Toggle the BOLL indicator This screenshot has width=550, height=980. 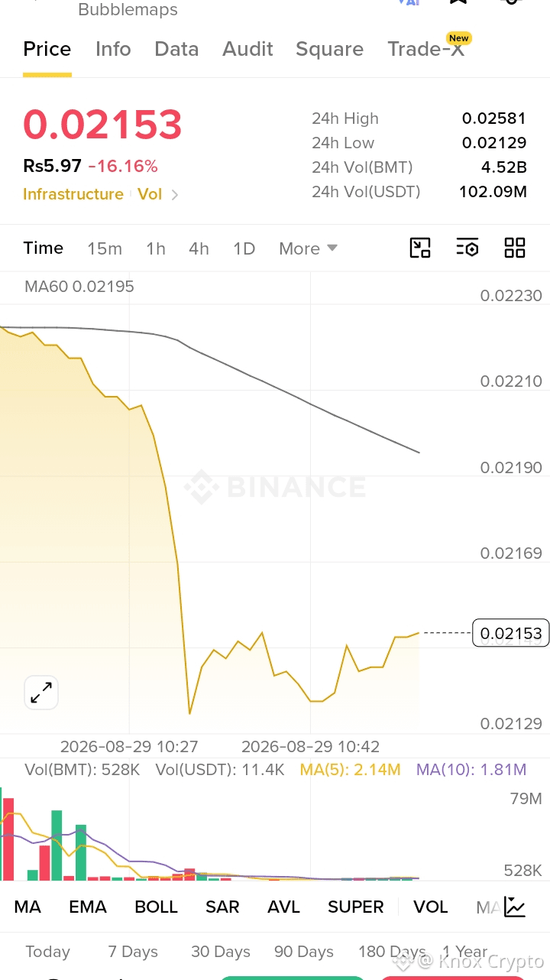pyautogui.click(x=156, y=907)
